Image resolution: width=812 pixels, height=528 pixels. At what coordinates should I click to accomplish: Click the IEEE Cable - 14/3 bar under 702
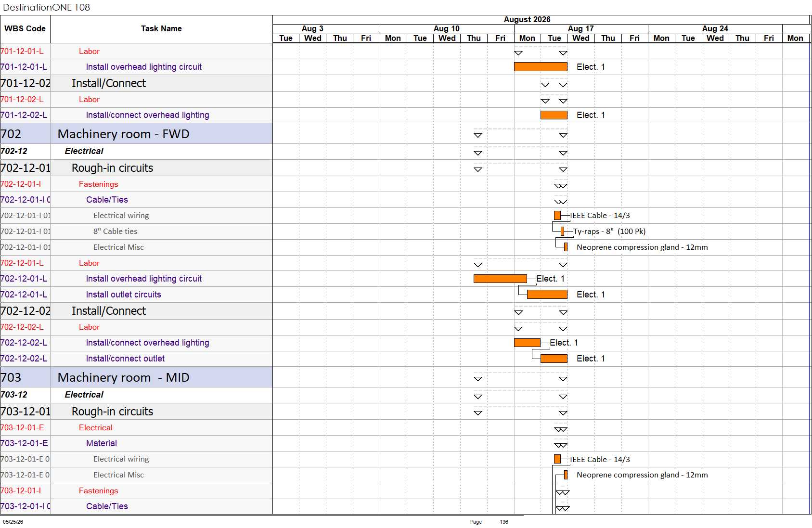click(x=557, y=216)
